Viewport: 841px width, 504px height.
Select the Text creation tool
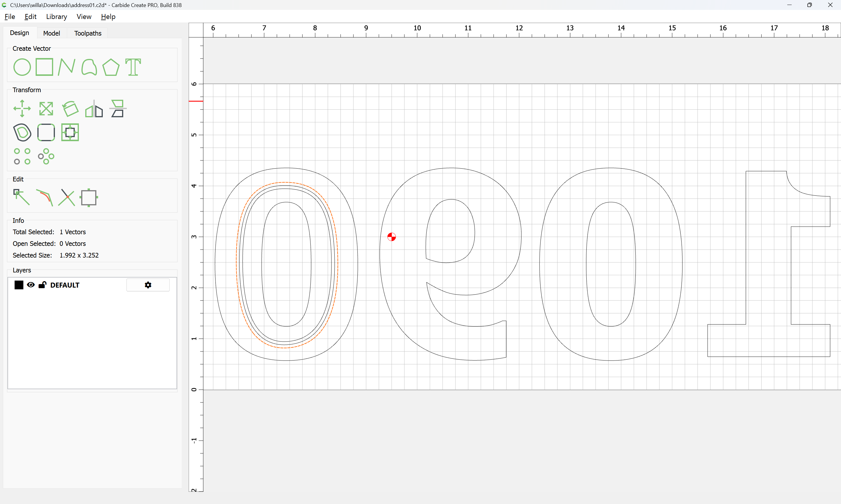click(x=133, y=67)
